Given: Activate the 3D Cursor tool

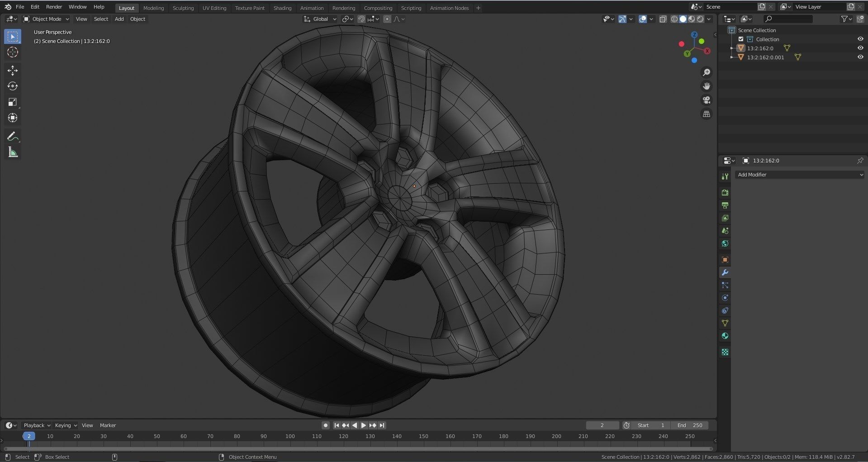Looking at the screenshot, I should click(13, 52).
